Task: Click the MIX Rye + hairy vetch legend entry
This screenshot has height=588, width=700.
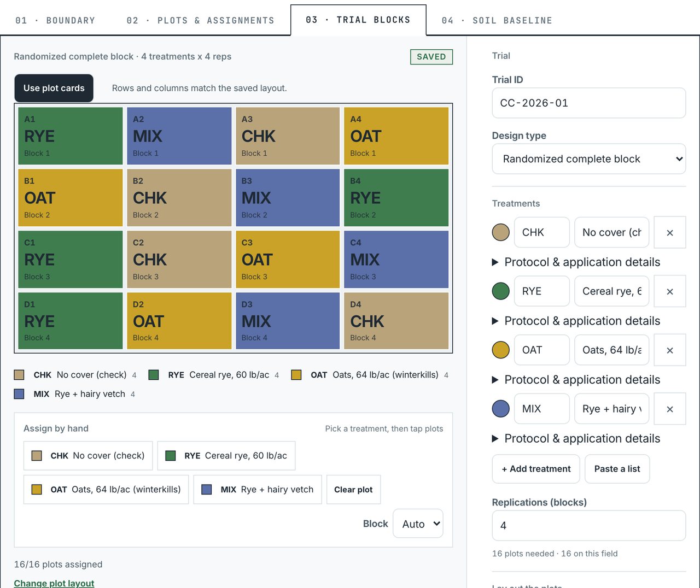Action: pyautogui.click(x=75, y=394)
